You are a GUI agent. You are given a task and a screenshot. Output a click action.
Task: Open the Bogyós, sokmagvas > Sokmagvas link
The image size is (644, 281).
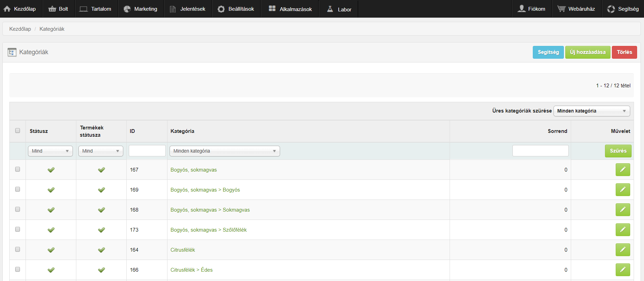pos(210,210)
